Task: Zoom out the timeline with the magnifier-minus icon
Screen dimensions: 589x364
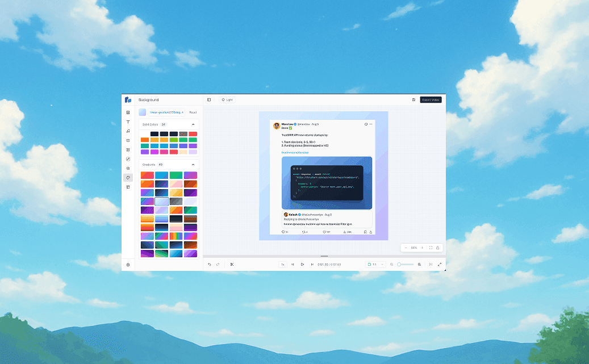Action: (x=392, y=265)
